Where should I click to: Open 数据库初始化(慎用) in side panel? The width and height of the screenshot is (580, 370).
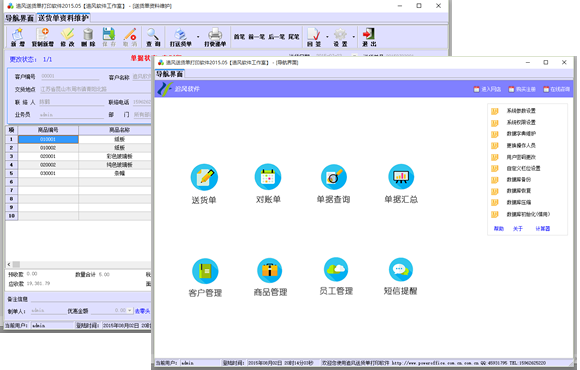[528, 214]
